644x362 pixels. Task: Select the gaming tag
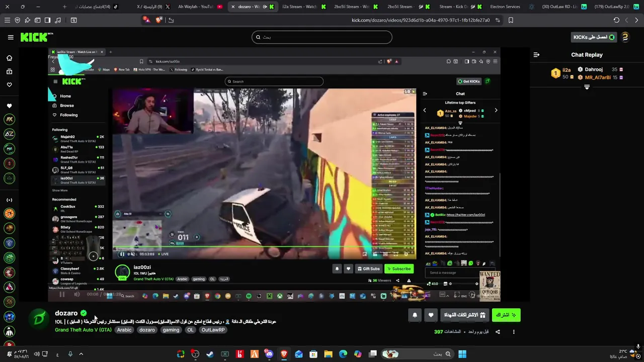pyautogui.click(x=171, y=330)
